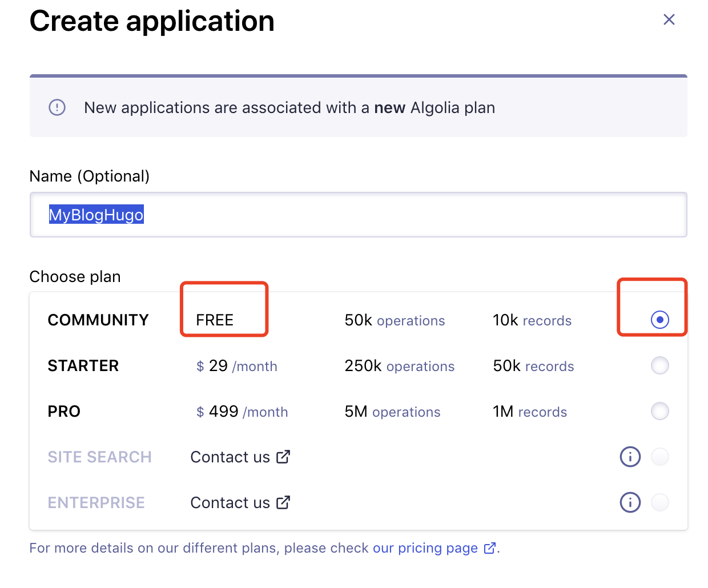The height and width of the screenshot is (588, 708).
Task: Click the info icon for Enterprise
Action: point(630,502)
